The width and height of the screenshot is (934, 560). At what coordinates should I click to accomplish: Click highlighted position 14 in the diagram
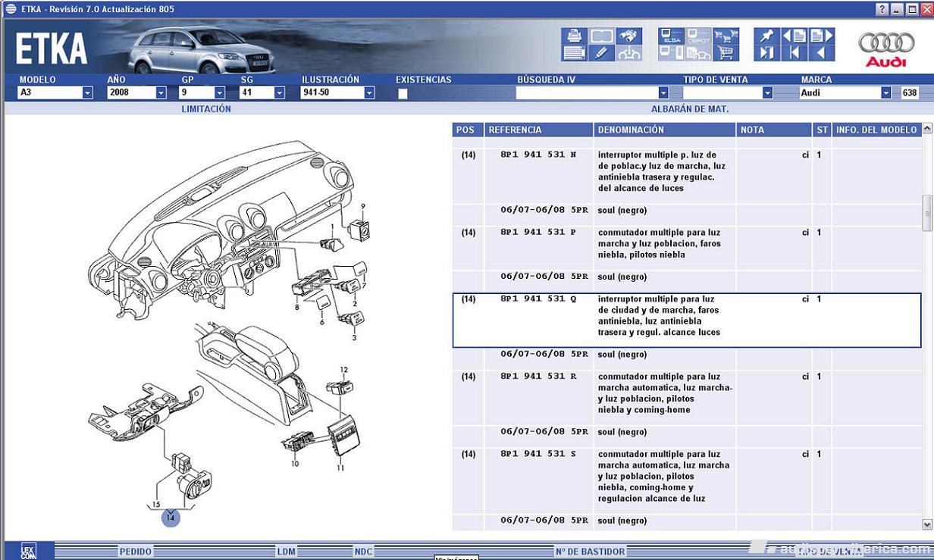click(x=171, y=518)
